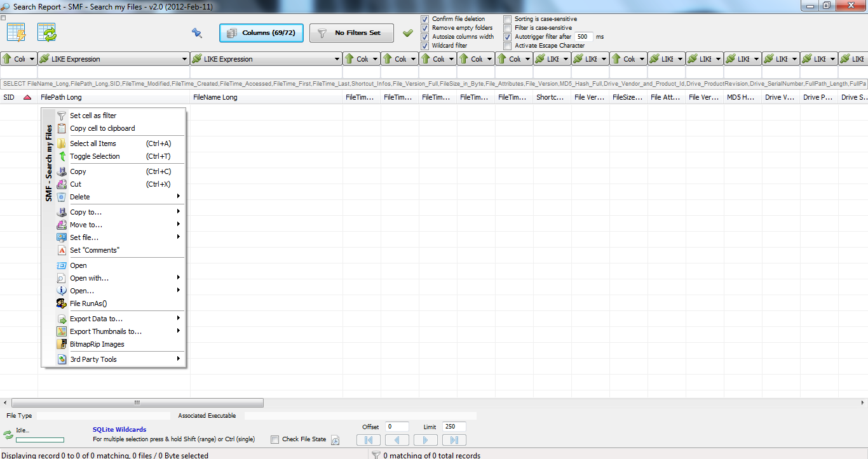Go to first records page button
This screenshot has width=868, height=459.
pos(369,440)
